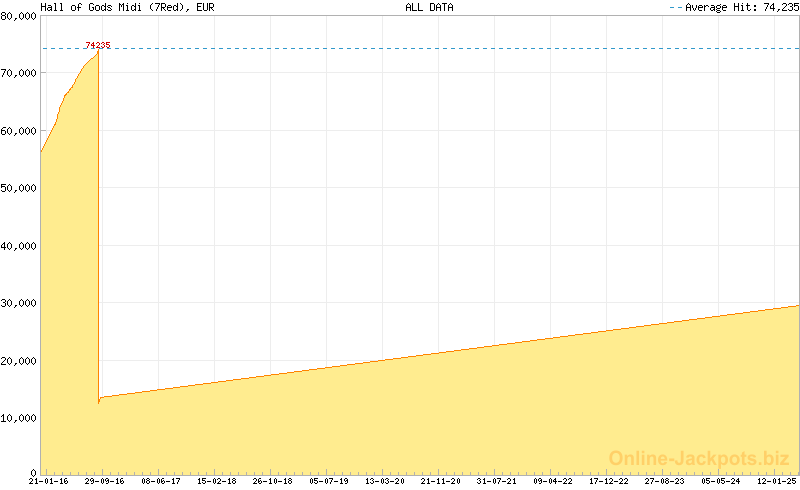
Task: Click the 26-10-18 x-axis date
Action: (x=273, y=481)
